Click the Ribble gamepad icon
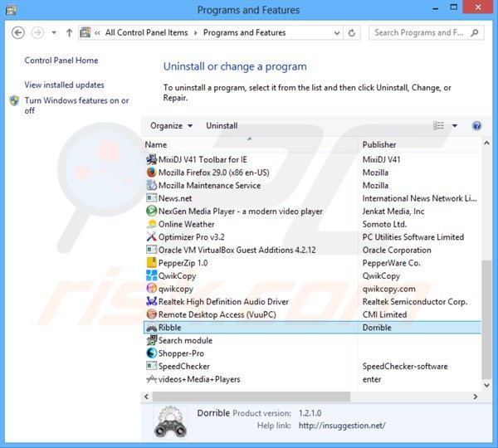 (x=152, y=328)
